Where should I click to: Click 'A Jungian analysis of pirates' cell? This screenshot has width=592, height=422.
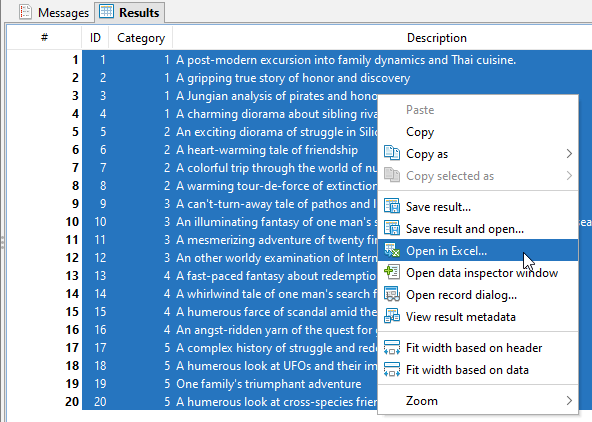(276, 96)
